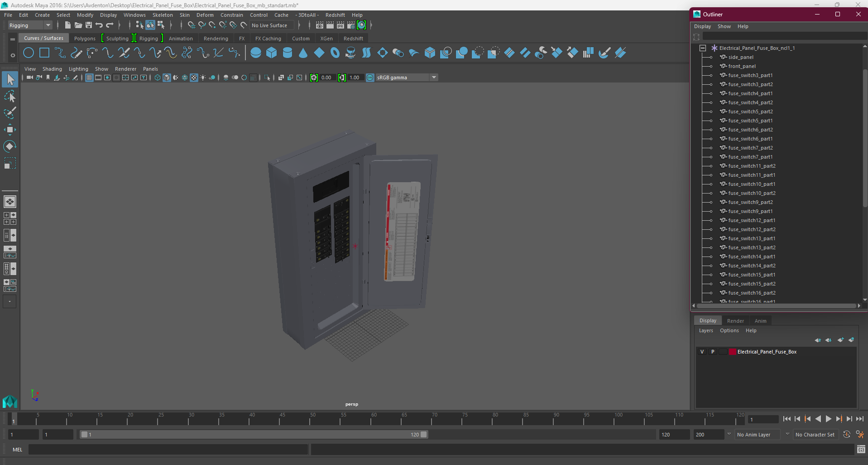Screen dimensions: 868x465
Task: Activate the Lasso select tool
Action: [10, 96]
